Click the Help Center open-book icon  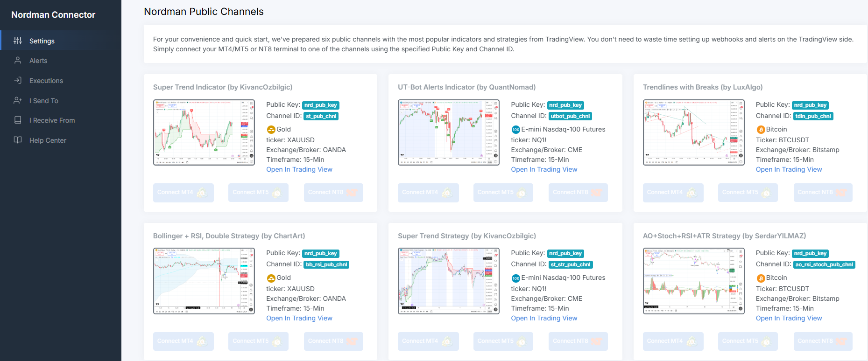pyautogui.click(x=18, y=140)
